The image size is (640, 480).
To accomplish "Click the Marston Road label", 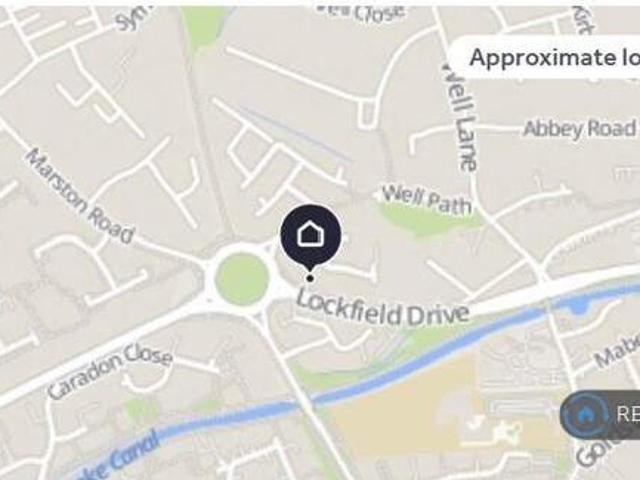I will pyautogui.click(x=80, y=196).
